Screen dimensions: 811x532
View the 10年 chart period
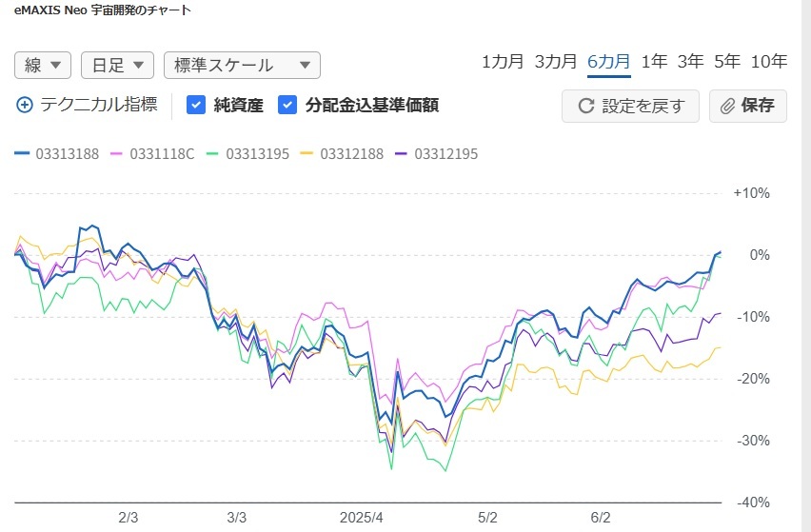pos(769,62)
